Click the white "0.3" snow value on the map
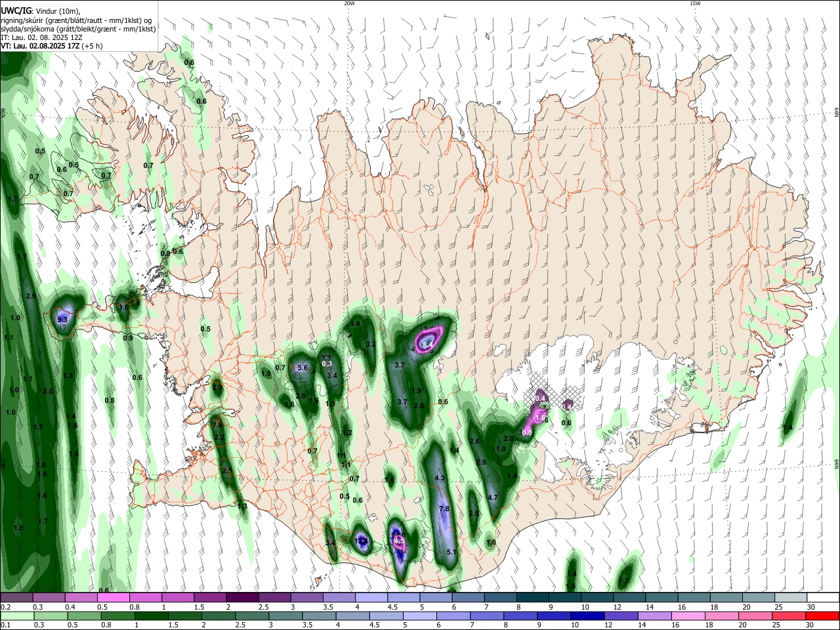The image size is (840, 630). coord(327,364)
